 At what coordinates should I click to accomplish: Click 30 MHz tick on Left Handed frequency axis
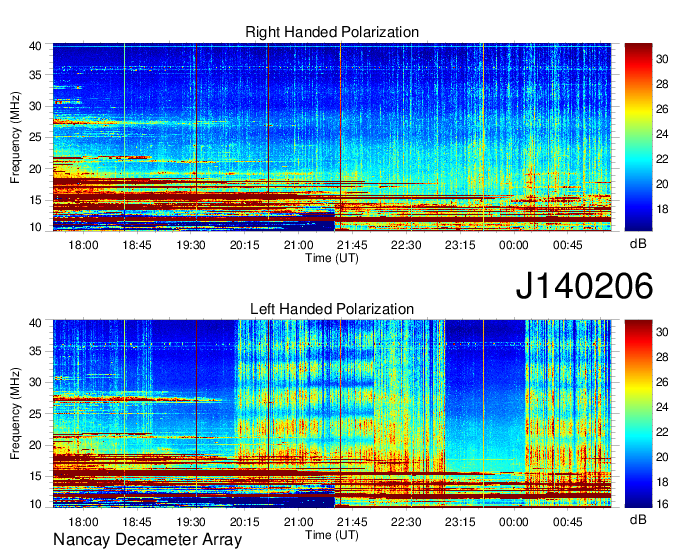[35, 382]
